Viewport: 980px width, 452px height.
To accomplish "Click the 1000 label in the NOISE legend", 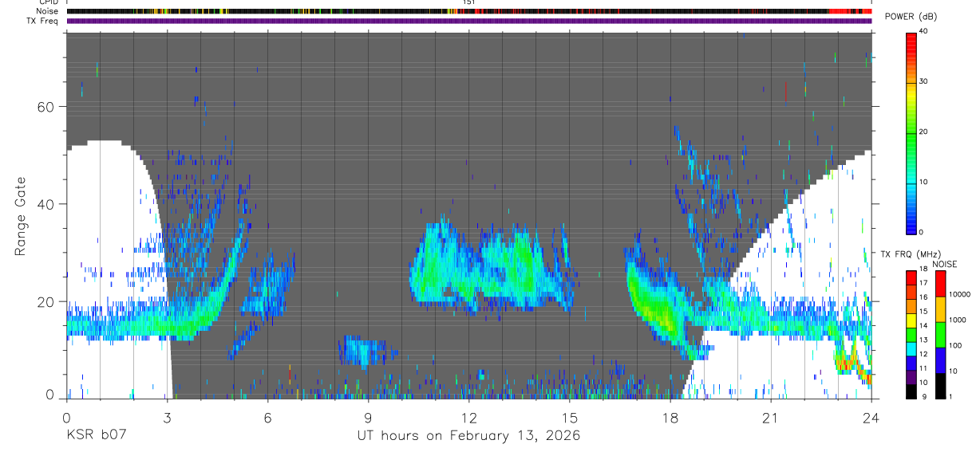I will coord(958,320).
